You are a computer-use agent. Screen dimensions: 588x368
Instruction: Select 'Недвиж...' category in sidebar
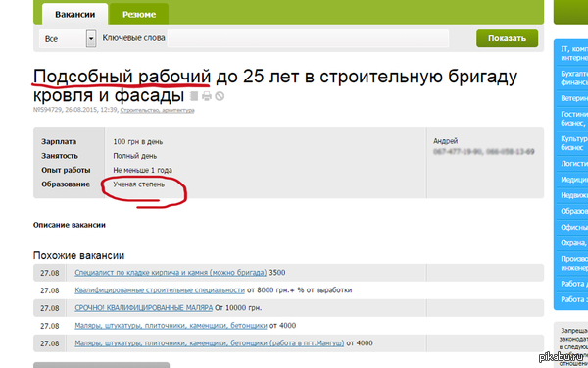click(573, 195)
